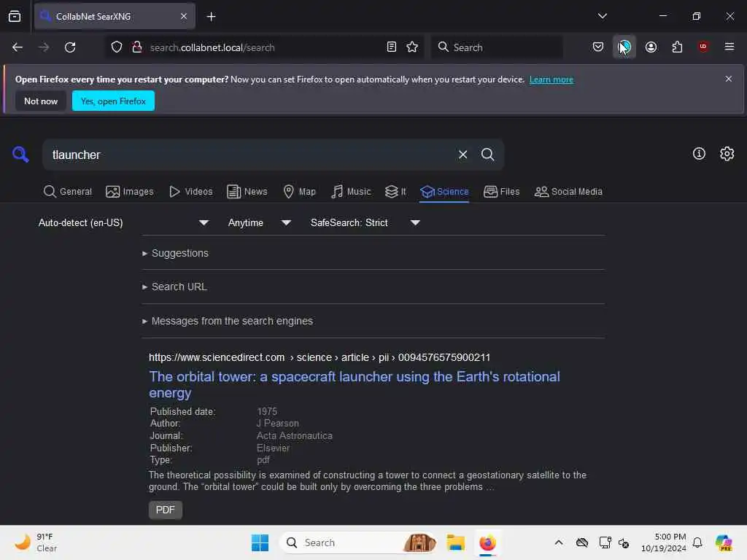Open The orbital tower article result
747x560 pixels.
click(354, 385)
